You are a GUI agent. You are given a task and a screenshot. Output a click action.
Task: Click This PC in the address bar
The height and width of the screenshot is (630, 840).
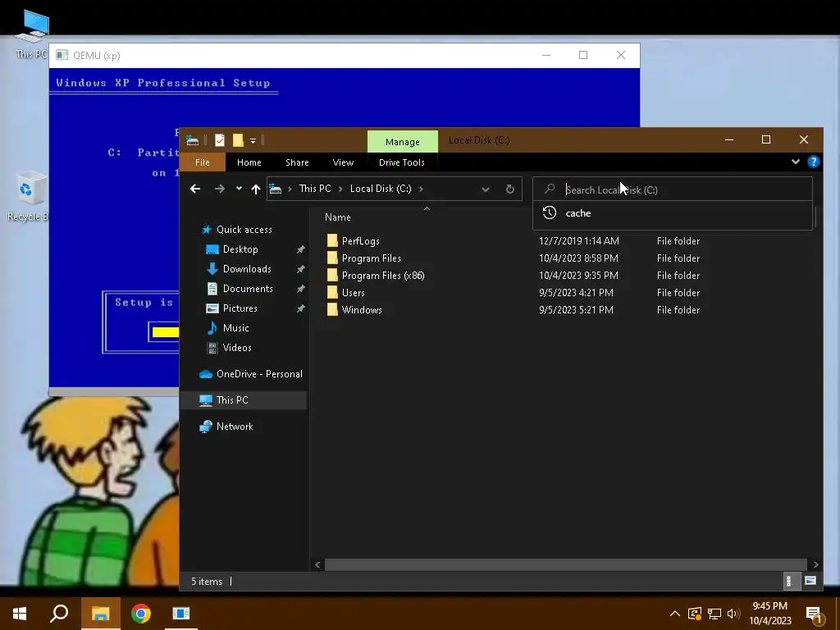pyautogui.click(x=315, y=189)
